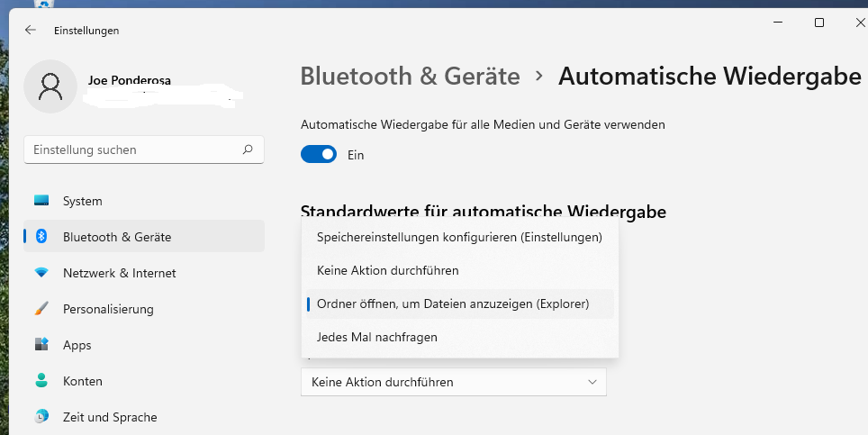Click the Konten person icon
The width and height of the screenshot is (868, 435).
tap(41, 381)
